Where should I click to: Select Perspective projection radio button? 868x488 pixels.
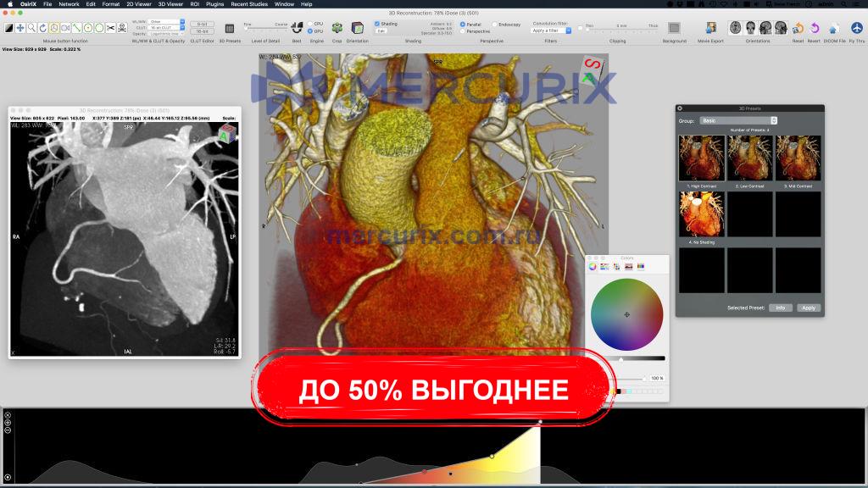pyautogui.click(x=463, y=31)
